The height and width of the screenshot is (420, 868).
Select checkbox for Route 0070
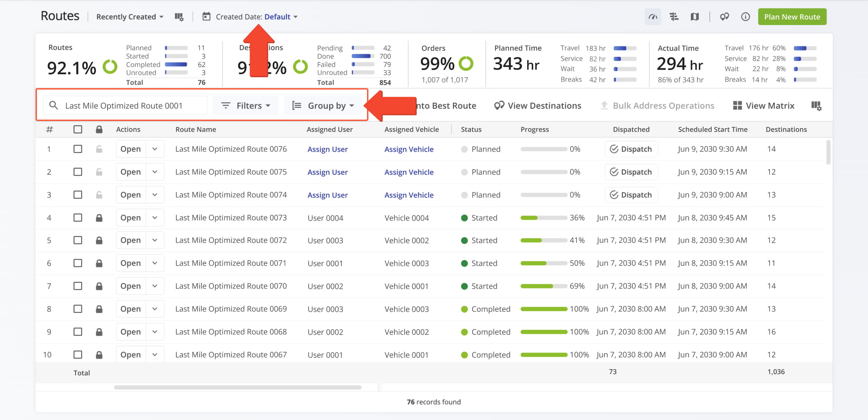coord(78,286)
